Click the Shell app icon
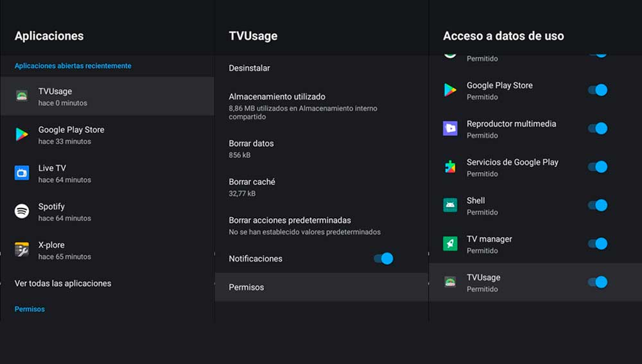 pyautogui.click(x=450, y=205)
